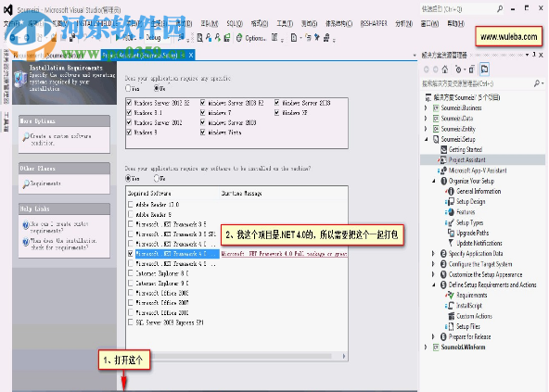
Task: Click the Quick Launch search magnifier icon
Action: tap(500, 8)
